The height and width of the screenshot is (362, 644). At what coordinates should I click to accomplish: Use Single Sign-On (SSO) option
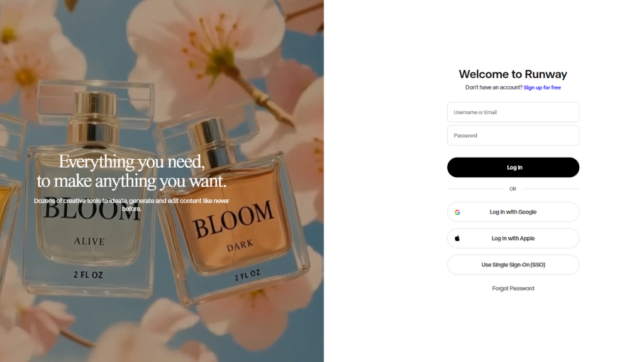click(x=513, y=265)
